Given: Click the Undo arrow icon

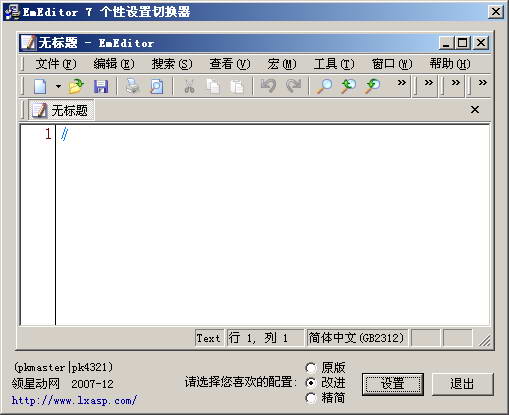Looking at the screenshot, I should tap(268, 86).
